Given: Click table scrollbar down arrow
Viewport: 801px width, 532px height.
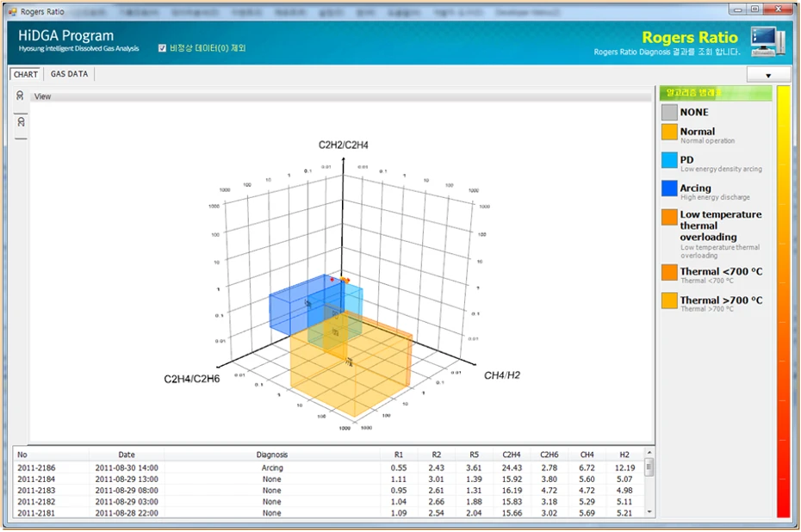Looking at the screenshot, I should pyautogui.click(x=649, y=511).
